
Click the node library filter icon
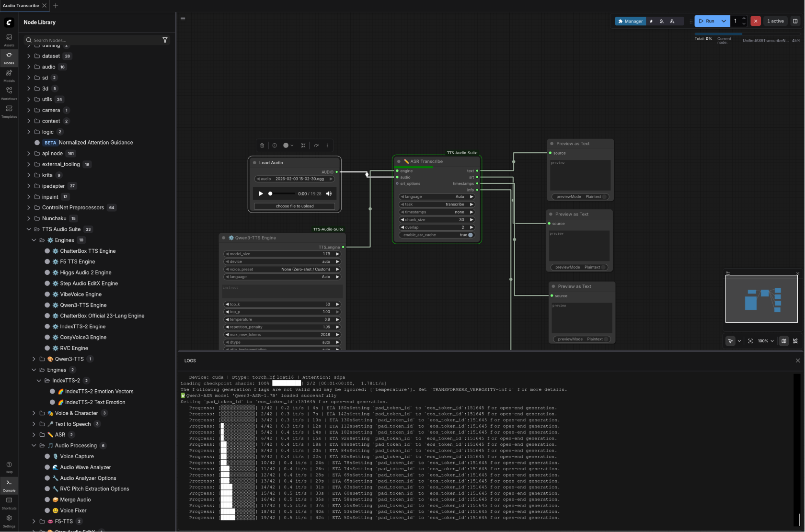(x=165, y=40)
